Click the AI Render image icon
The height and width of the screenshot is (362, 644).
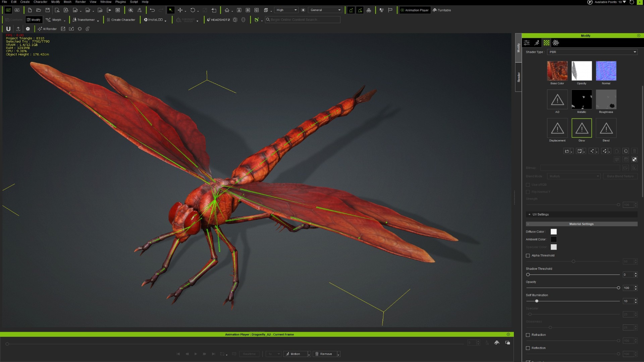(x=63, y=29)
